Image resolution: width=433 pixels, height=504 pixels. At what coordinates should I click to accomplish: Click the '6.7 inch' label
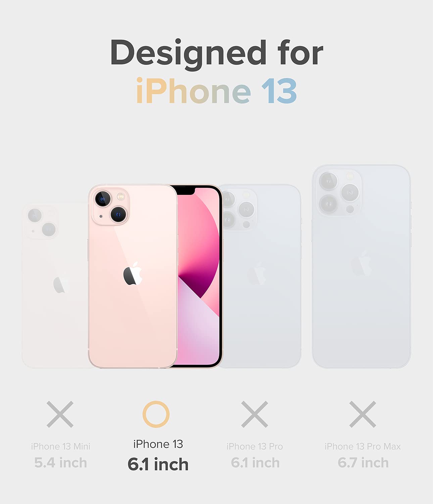coord(363,463)
